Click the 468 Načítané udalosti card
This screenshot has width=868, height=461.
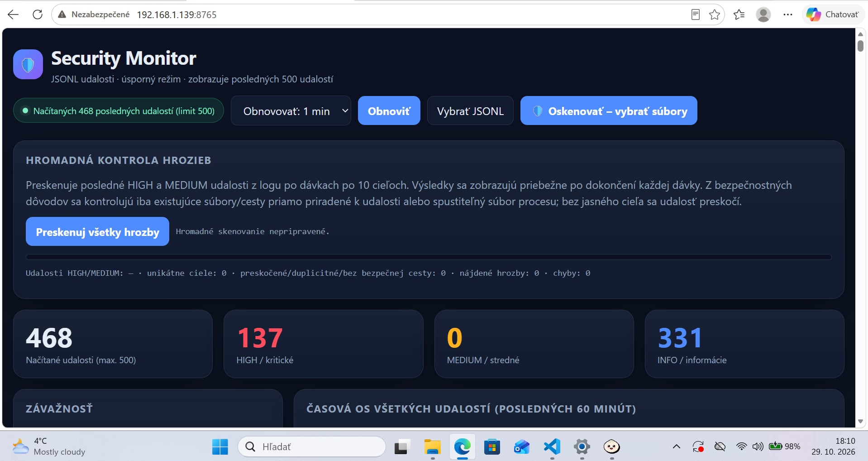[113, 344]
